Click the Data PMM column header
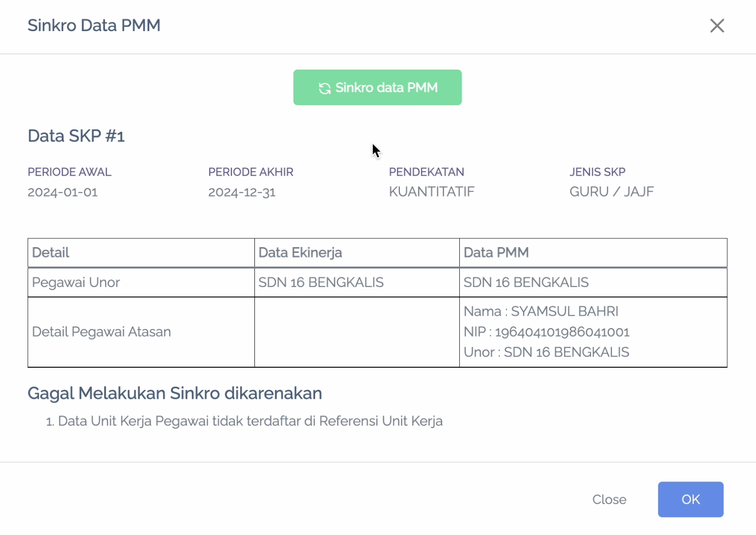Image resolution: width=756 pixels, height=535 pixels. coord(496,252)
